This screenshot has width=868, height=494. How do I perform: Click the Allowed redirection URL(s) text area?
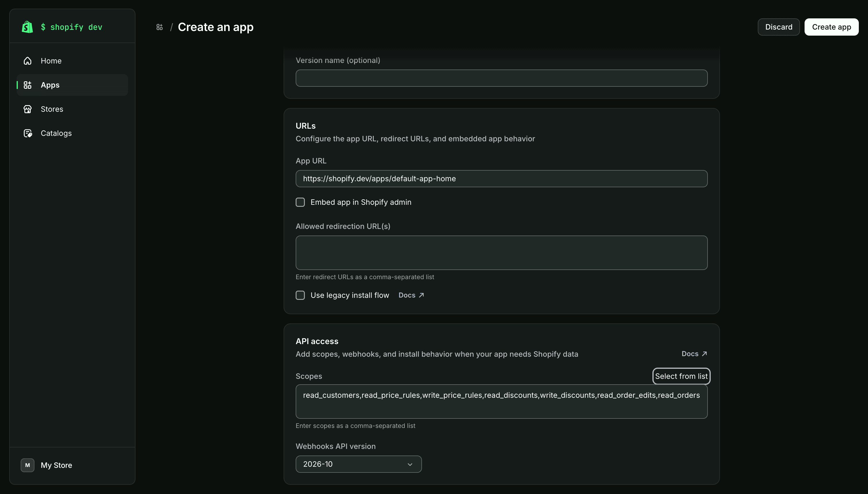[501, 253]
